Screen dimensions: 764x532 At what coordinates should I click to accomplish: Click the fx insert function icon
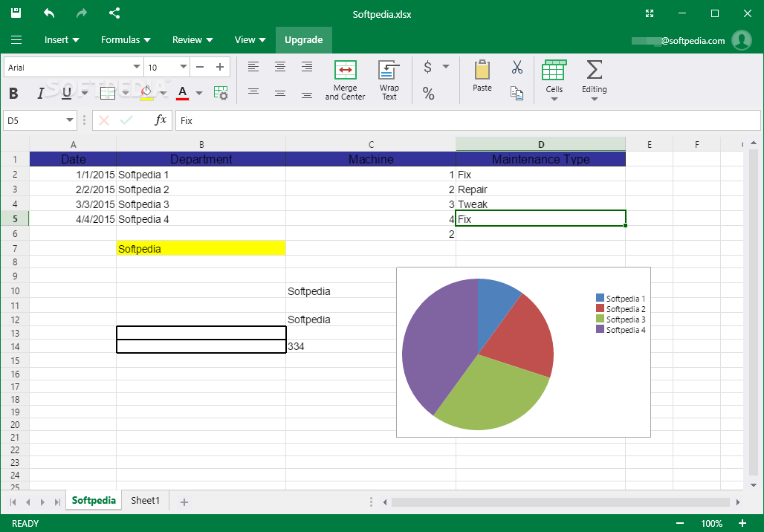(161, 120)
